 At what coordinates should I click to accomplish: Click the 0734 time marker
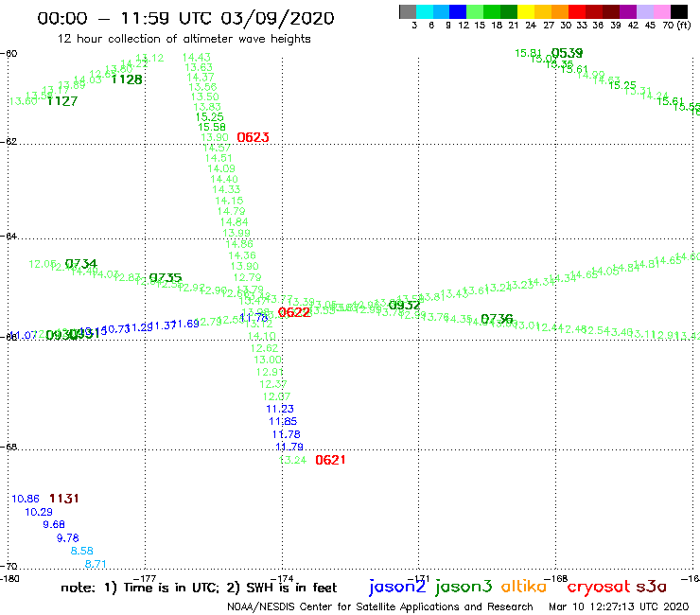(80, 264)
